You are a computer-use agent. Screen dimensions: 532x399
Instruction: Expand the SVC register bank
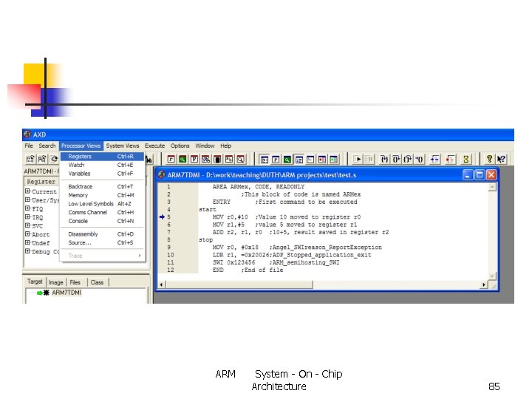(x=28, y=225)
